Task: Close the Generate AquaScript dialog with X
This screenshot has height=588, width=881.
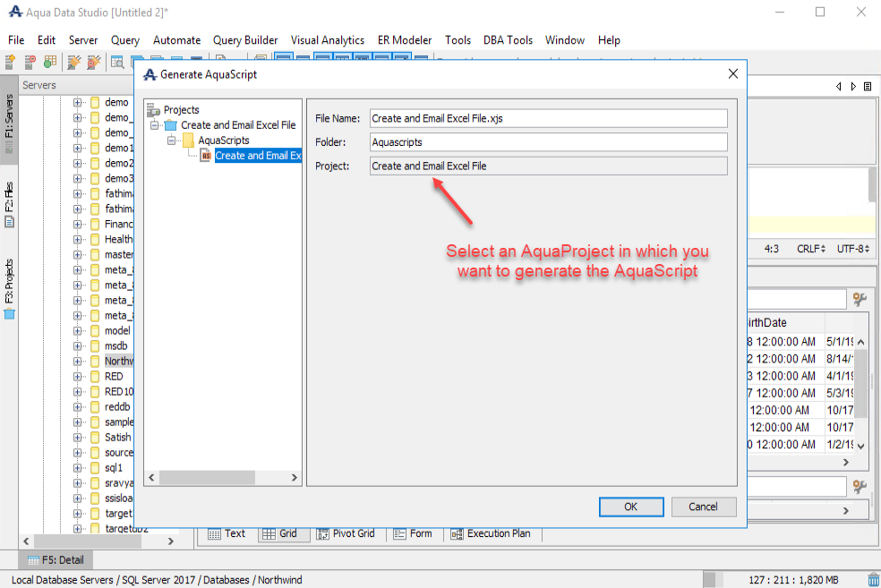Action: click(x=732, y=73)
